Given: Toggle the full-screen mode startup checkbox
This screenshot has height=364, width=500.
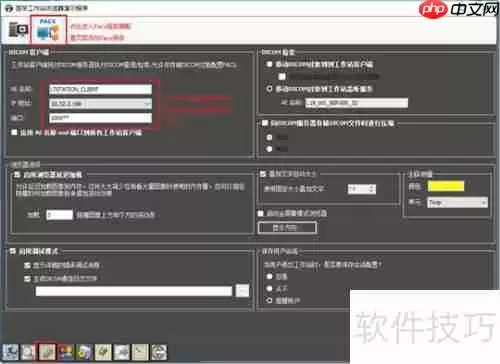Looking at the screenshot, I should pos(261,213).
